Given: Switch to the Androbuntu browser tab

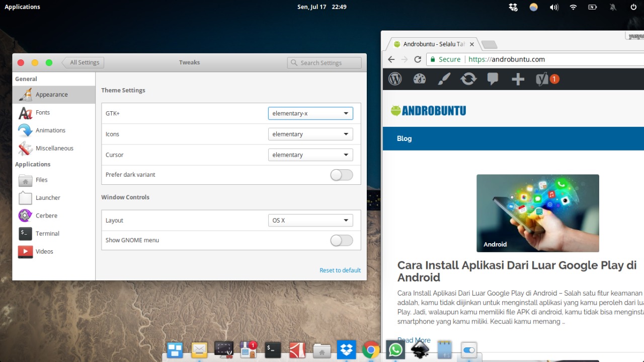Looking at the screenshot, I should (434, 44).
